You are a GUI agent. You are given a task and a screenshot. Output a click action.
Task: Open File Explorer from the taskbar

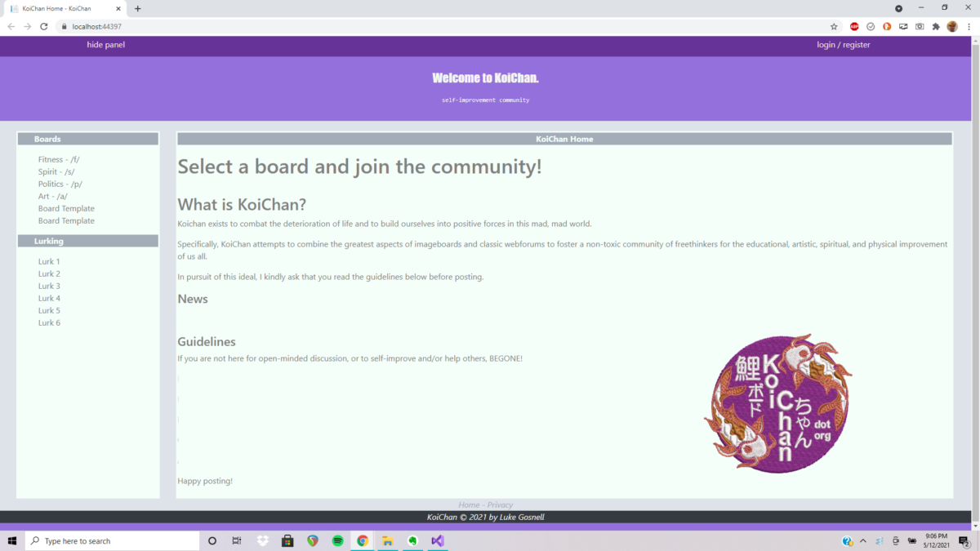click(x=387, y=540)
